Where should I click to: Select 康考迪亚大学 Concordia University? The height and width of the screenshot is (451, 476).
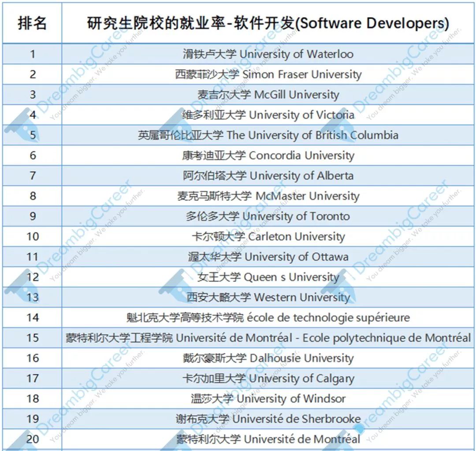268,156
